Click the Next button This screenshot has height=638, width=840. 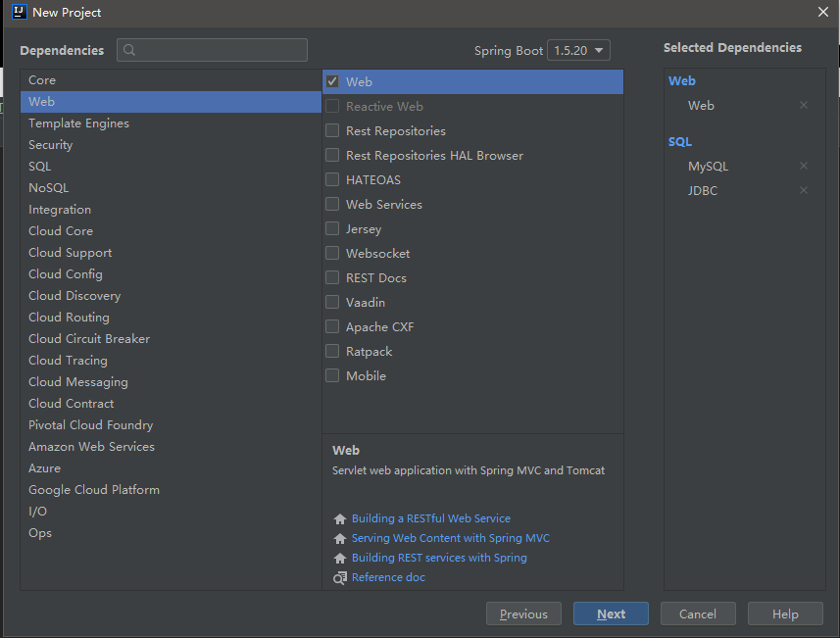click(611, 613)
